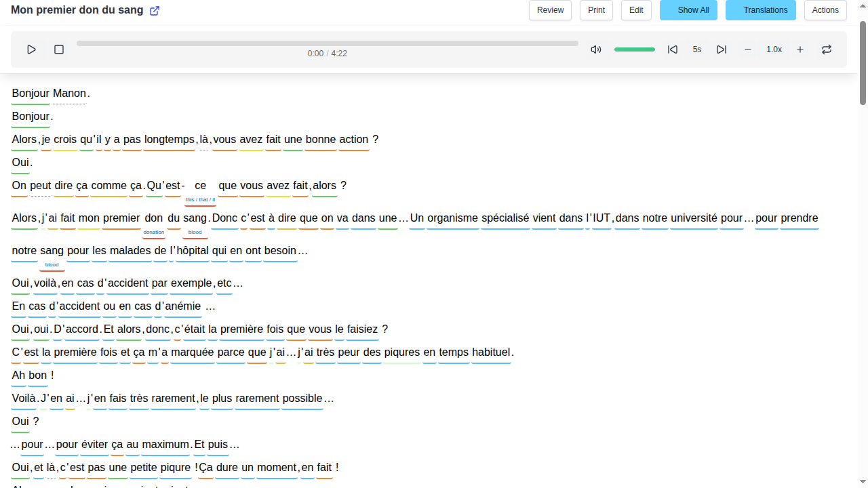Open external link icon beside title

[155, 11]
